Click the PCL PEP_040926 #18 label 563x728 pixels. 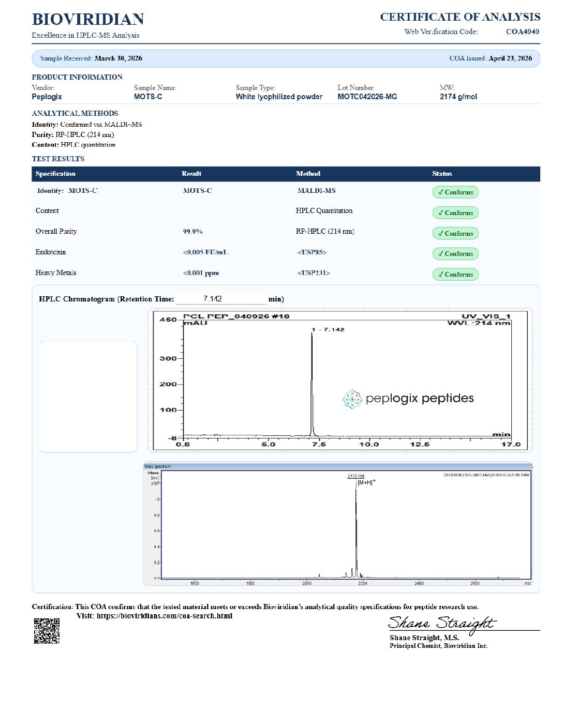(x=236, y=316)
